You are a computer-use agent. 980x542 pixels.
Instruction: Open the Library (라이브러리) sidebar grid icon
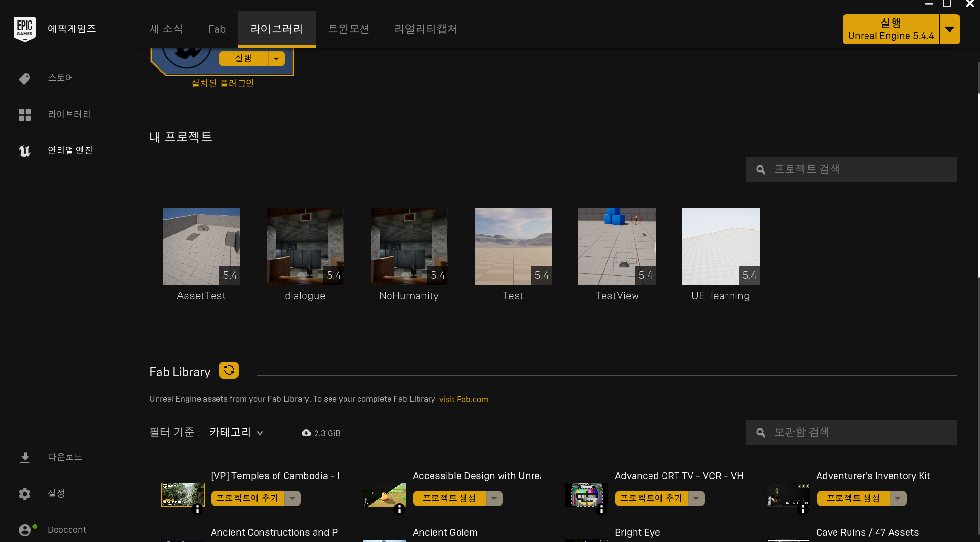[x=25, y=115]
